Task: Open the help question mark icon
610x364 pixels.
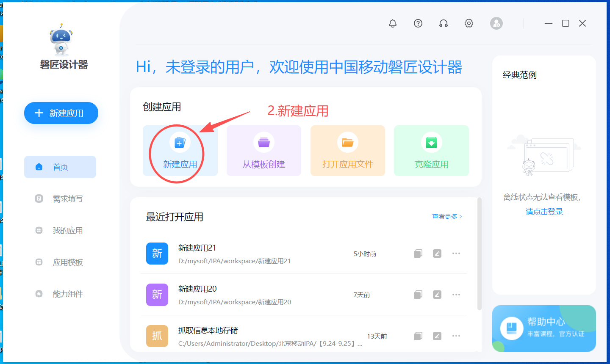Action: (418, 23)
